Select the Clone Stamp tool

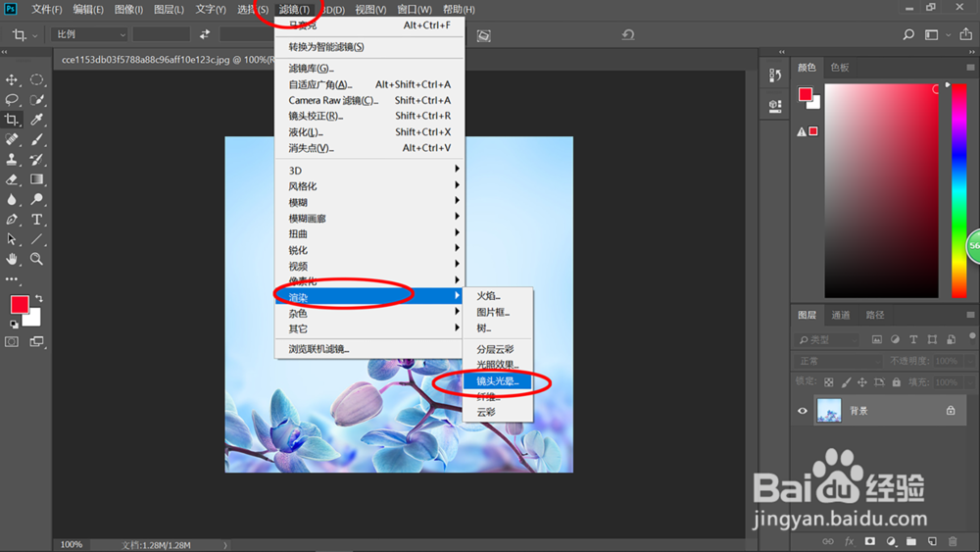click(x=12, y=160)
